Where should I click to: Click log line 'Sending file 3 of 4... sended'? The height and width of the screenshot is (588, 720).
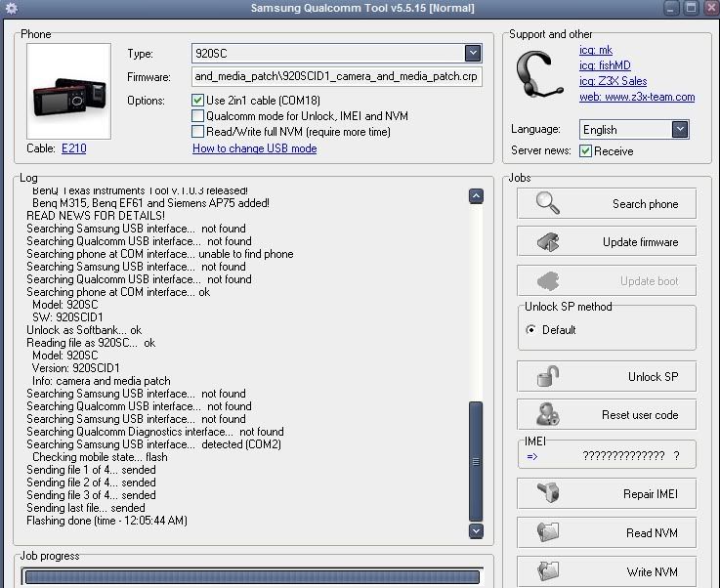click(91, 495)
